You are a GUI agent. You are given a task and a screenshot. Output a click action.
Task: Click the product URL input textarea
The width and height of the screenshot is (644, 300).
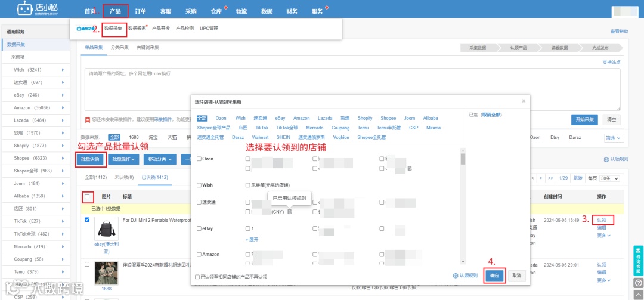(x=352, y=89)
